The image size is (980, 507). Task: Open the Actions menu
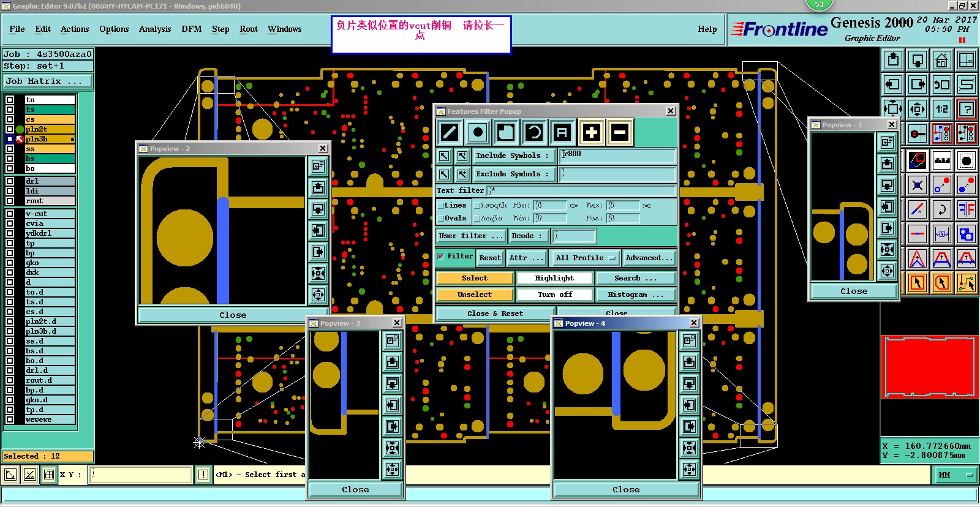pos(75,29)
